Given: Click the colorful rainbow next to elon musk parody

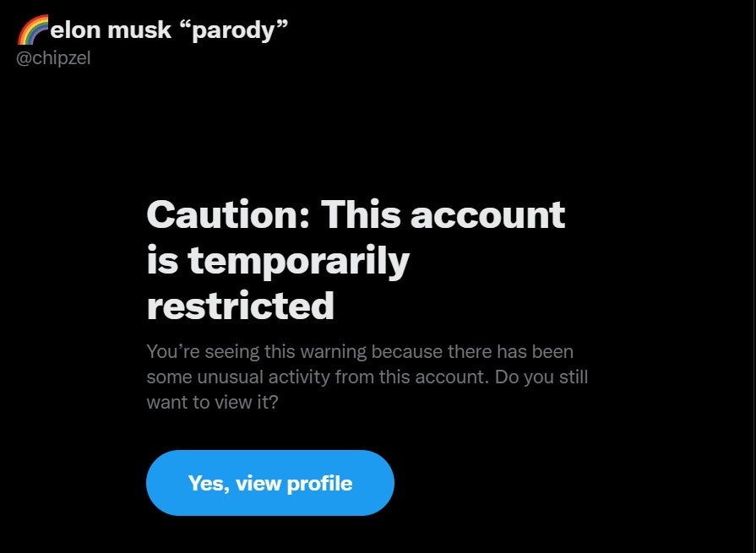Looking at the screenshot, I should click(32, 27).
